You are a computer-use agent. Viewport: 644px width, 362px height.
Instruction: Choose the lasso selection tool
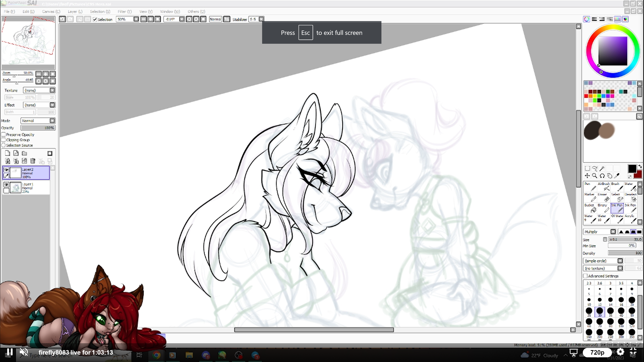click(x=595, y=168)
